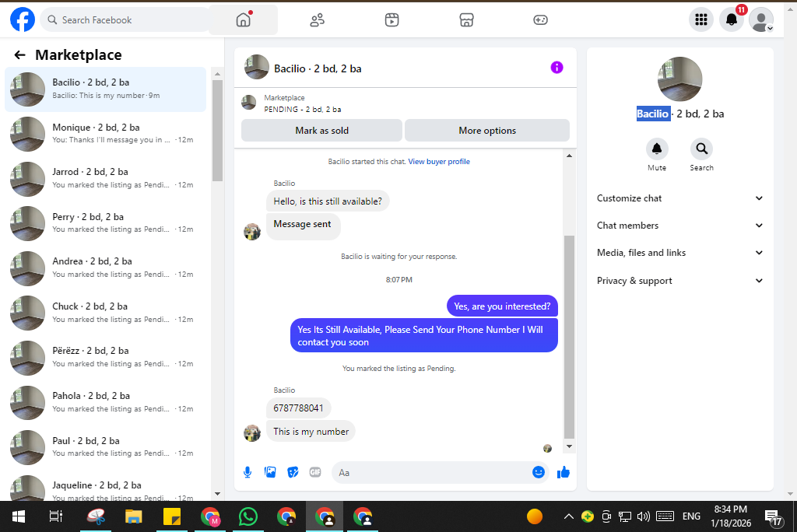
Task: Click the Mark as sold button
Action: [x=321, y=131]
